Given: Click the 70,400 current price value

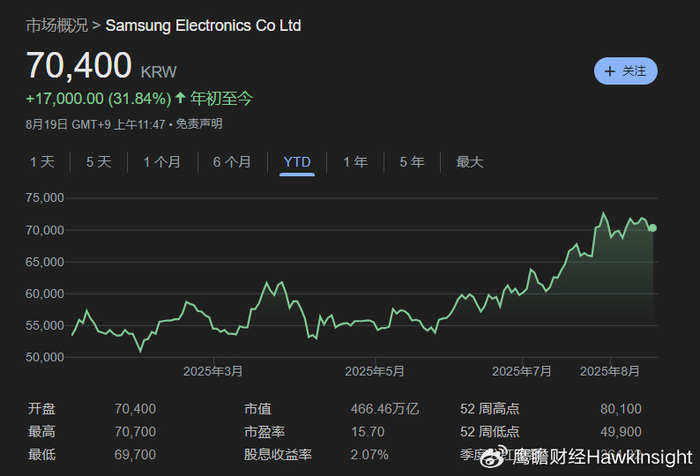Looking at the screenshot, I should (79, 65).
